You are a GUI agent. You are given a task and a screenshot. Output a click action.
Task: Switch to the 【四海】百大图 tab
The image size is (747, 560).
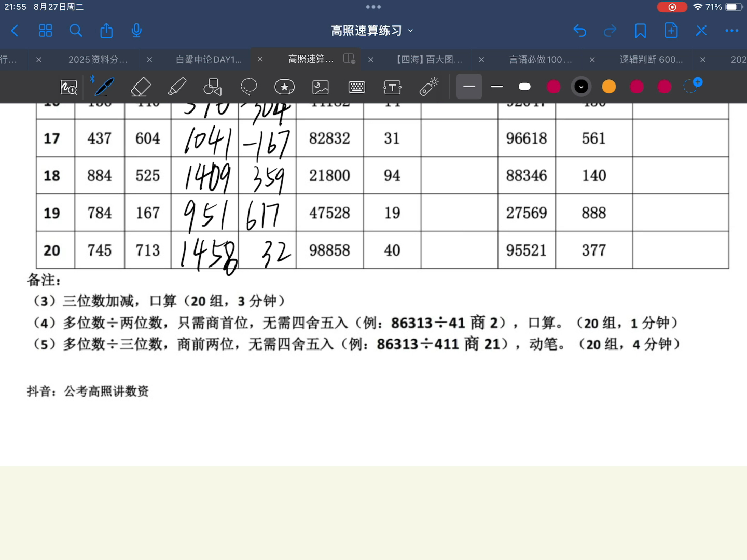tap(428, 60)
